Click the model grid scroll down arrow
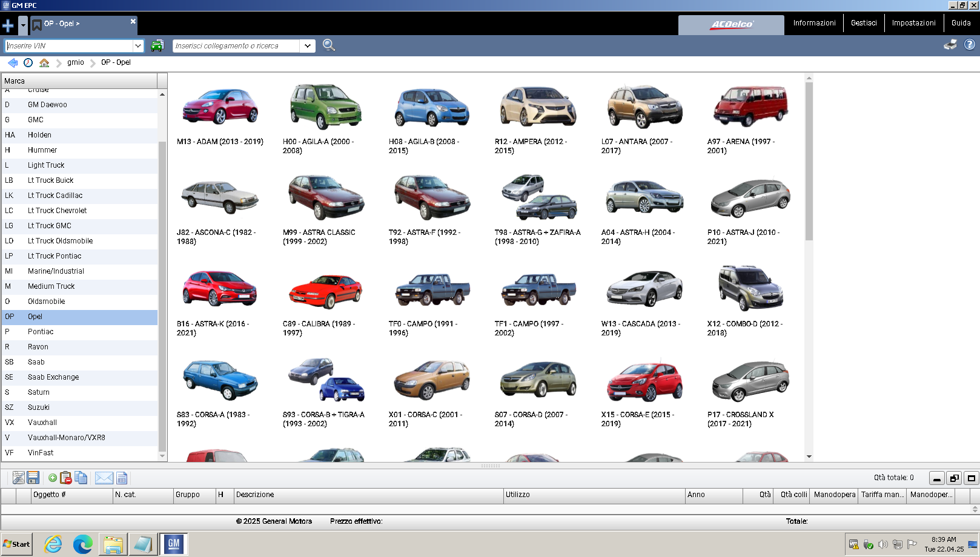980x557 pixels. point(809,456)
